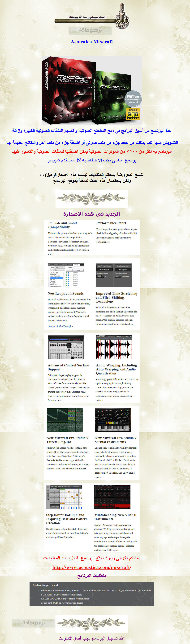
Task: Click the Video Editing icon on red box
Action: click(x=73, y=115)
